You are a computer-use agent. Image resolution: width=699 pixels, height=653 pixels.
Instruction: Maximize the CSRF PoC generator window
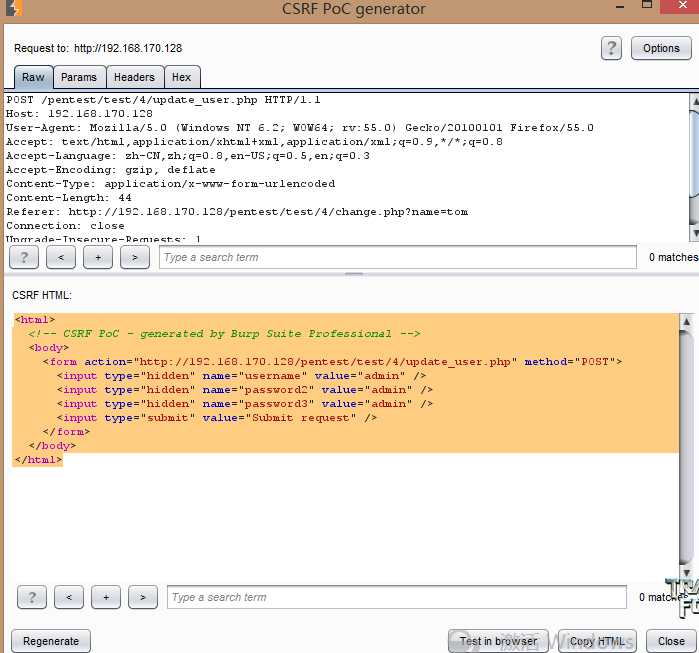pyautogui.click(x=647, y=4)
